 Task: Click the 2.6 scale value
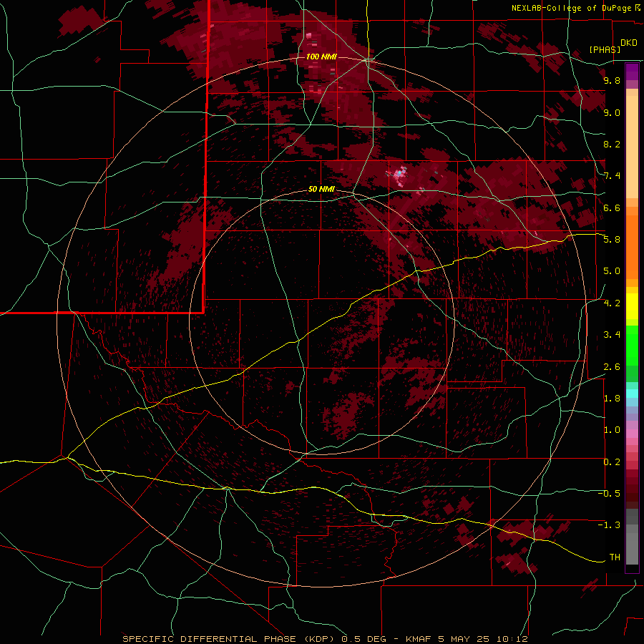point(612,367)
